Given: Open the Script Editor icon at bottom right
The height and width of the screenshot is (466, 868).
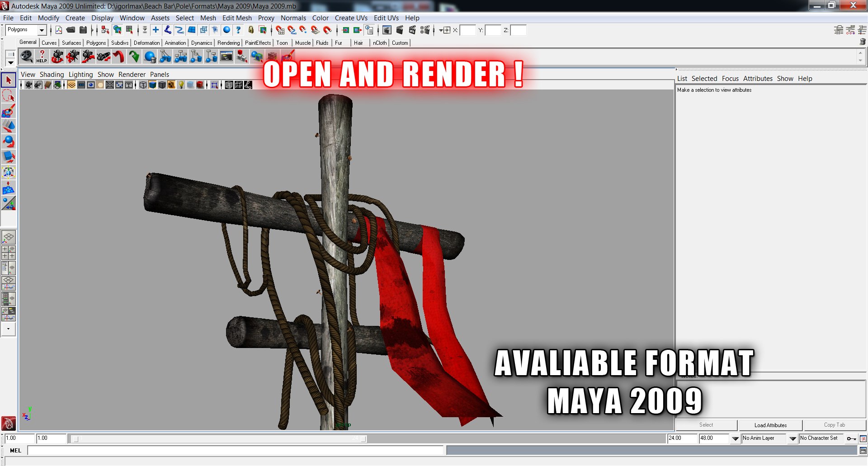Looking at the screenshot, I should pos(863,451).
